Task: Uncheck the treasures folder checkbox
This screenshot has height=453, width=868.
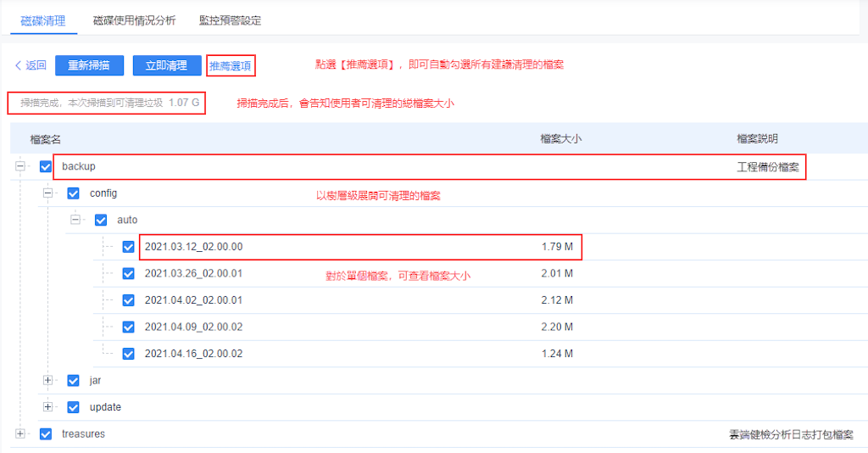Action: (x=46, y=434)
